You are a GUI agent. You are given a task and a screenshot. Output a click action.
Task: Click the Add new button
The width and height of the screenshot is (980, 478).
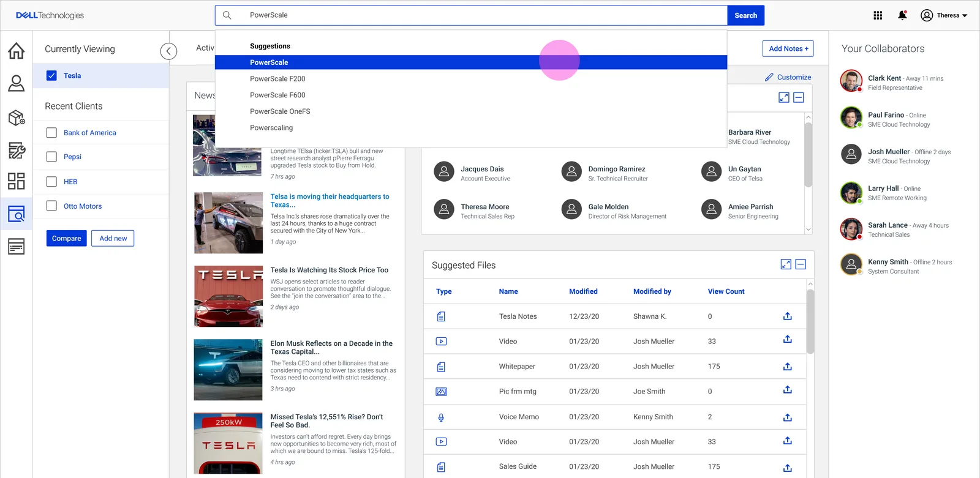coord(113,238)
